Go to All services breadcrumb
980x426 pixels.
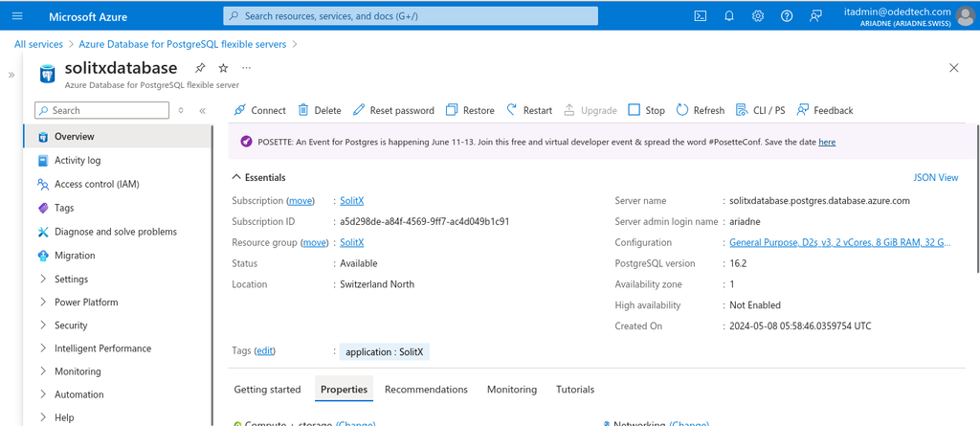(38, 44)
